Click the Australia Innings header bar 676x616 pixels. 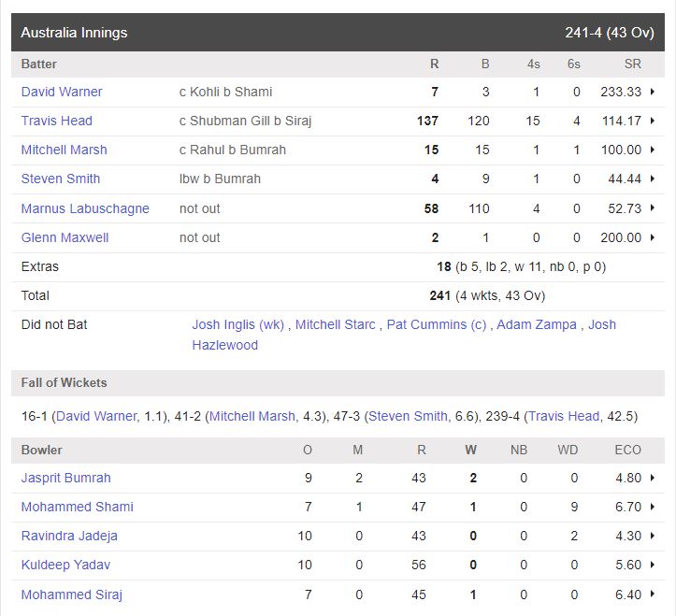tap(338, 33)
